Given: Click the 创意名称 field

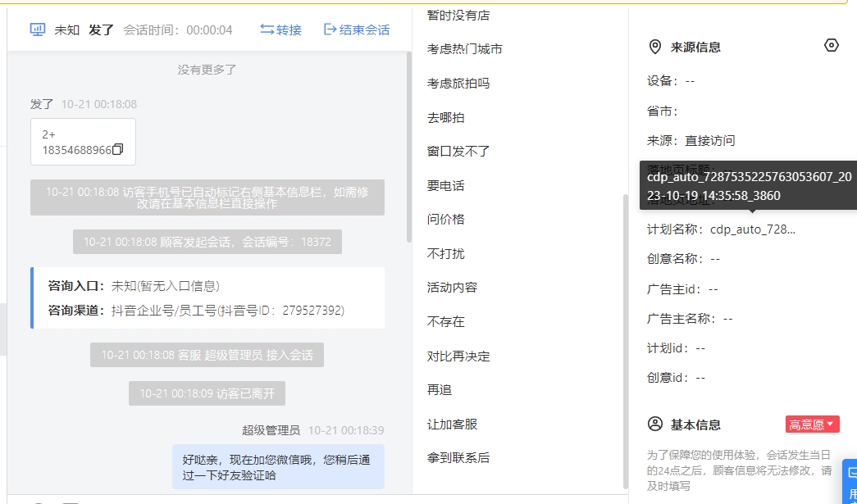Looking at the screenshot, I should (x=684, y=259).
